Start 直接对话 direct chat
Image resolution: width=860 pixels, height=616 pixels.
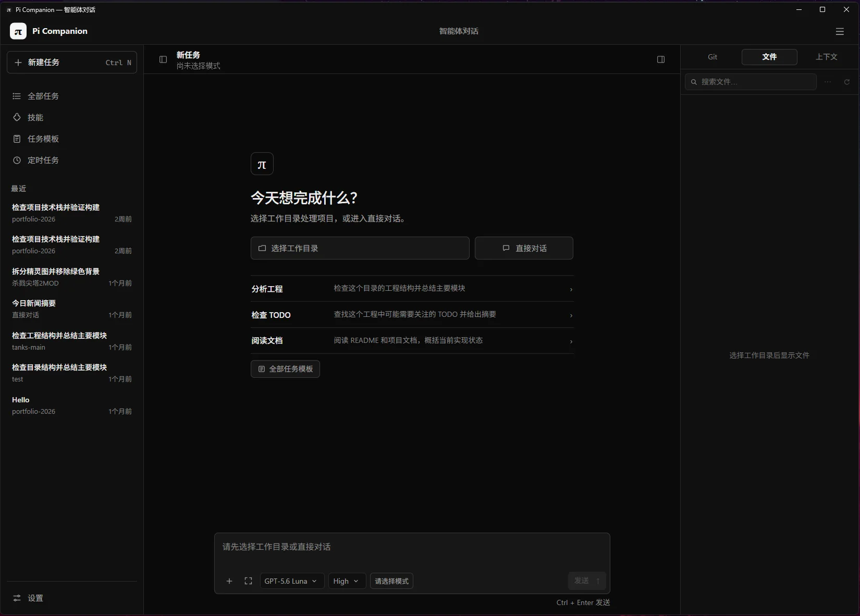(524, 248)
